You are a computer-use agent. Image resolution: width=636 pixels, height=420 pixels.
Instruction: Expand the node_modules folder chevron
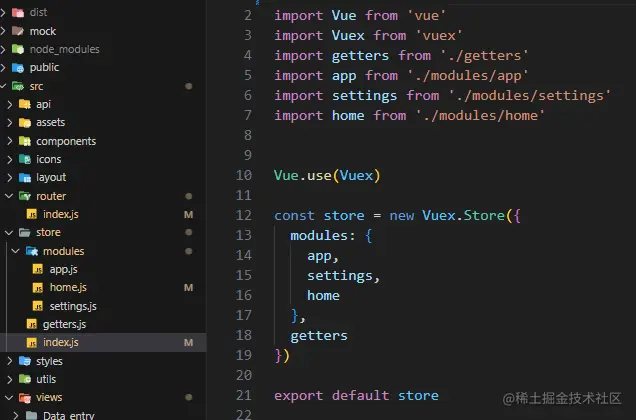pos(3,49)
